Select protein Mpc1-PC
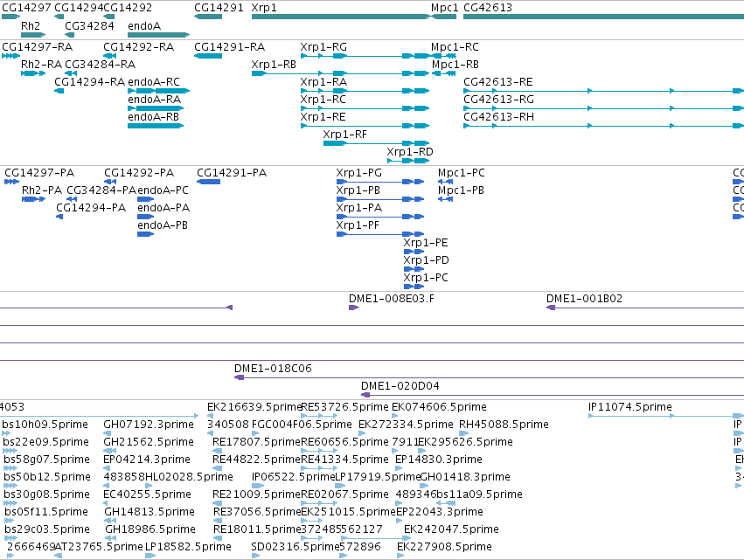744x560 pixels. click(x=462, y=173)
